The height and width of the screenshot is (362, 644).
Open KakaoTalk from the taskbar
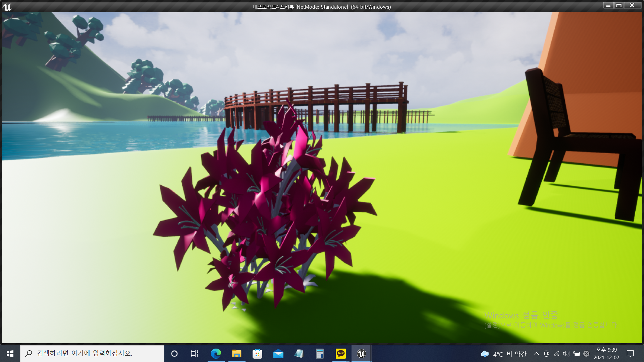click(340, 354)
